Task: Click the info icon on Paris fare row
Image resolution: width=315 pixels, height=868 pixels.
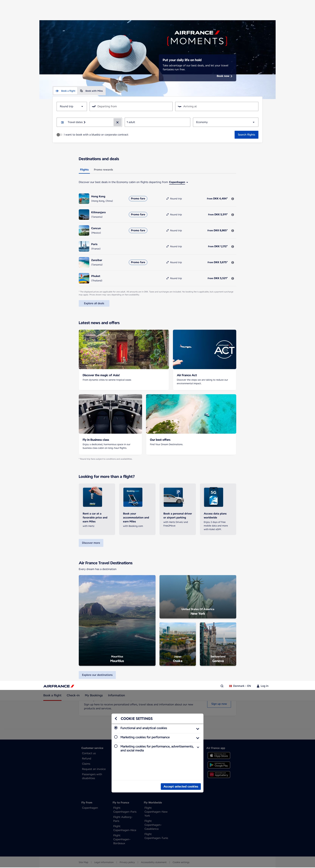Action: click(x=232, y=247)
